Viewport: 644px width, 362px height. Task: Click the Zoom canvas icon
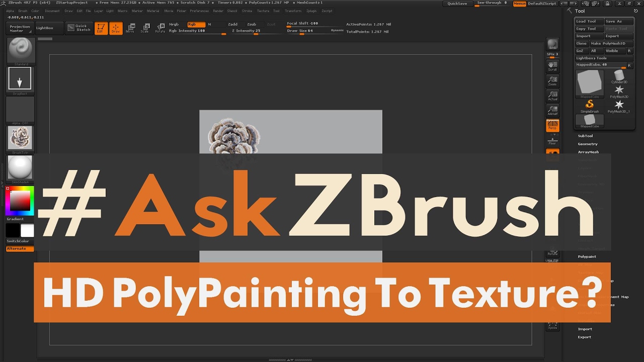[553, 81]
